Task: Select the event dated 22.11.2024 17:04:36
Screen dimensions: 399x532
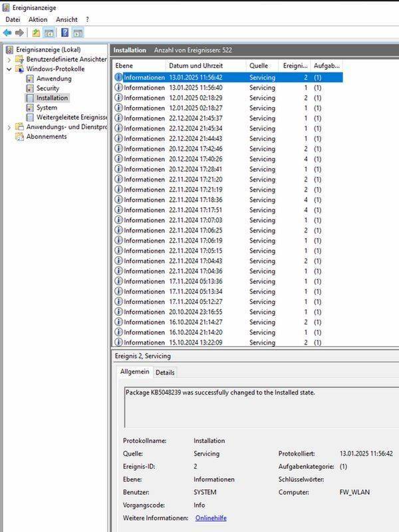Action: (x=228, y=271)
